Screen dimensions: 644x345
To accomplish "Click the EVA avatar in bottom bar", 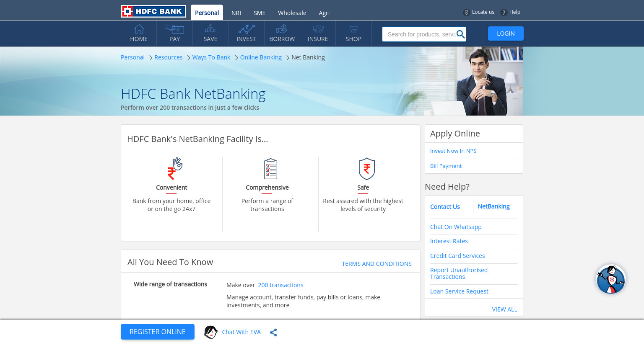I will [x=210, y=332].
